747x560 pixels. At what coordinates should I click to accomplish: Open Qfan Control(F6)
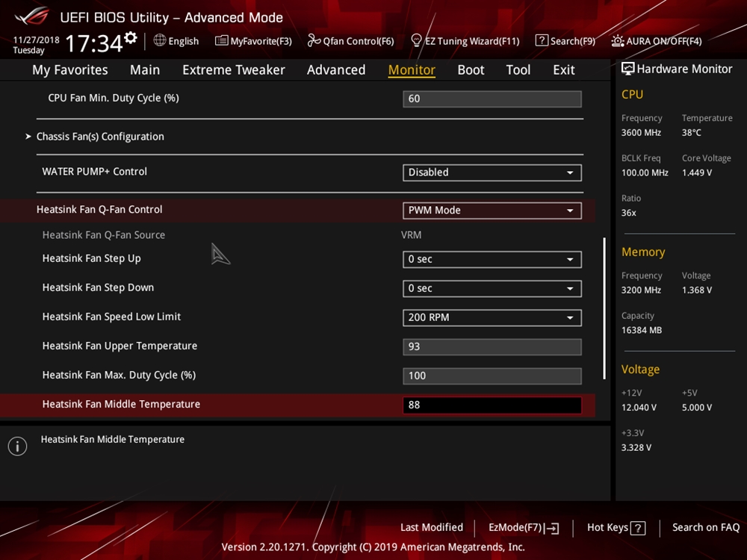(350, 41)
